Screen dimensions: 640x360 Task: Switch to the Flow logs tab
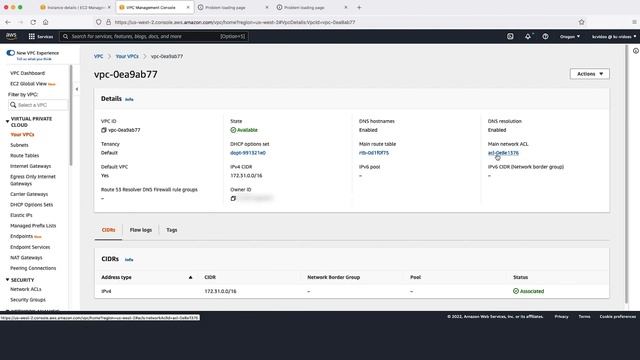[140, 230]
